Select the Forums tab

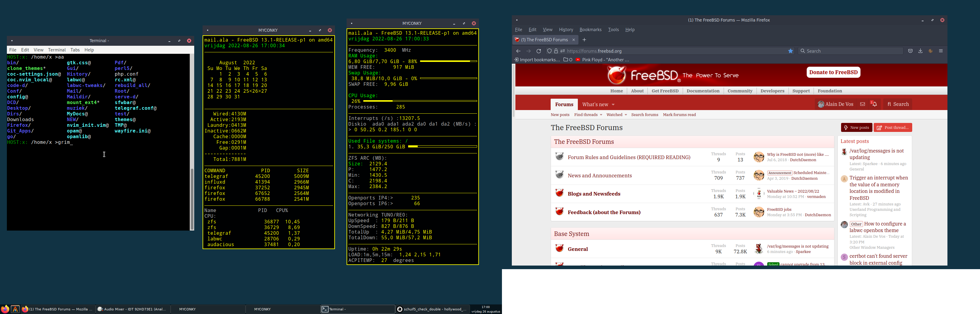[564, 104]
